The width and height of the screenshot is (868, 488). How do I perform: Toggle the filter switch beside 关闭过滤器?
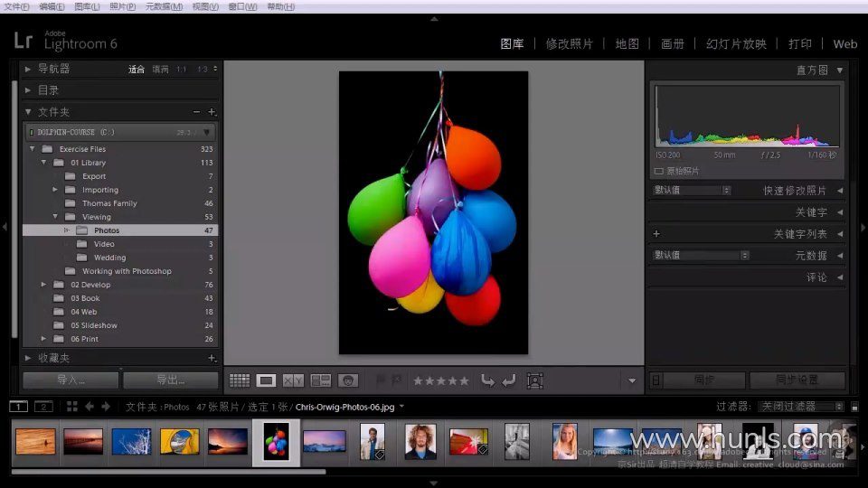pos(854,407)
